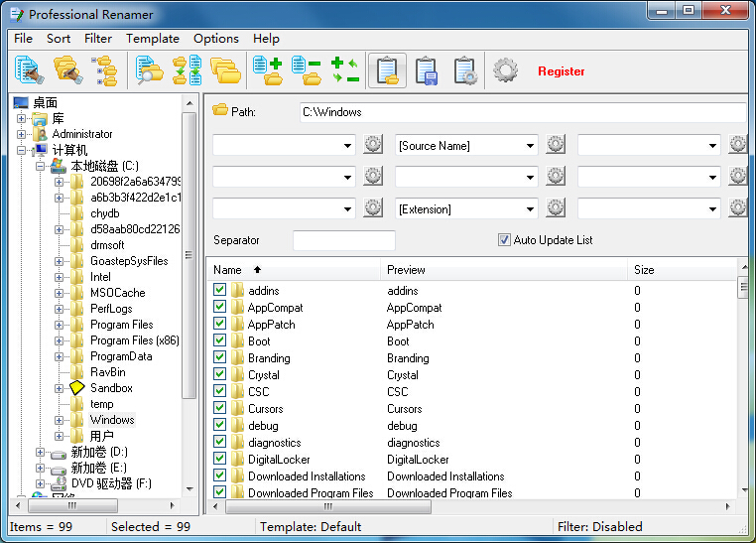
Task: Click the folder tree toolbar icon
Action: pyautogui.click(x=105, y=70)
